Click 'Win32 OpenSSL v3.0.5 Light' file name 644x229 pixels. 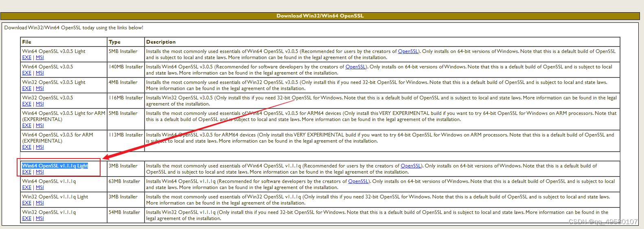[x=54, y=82]
